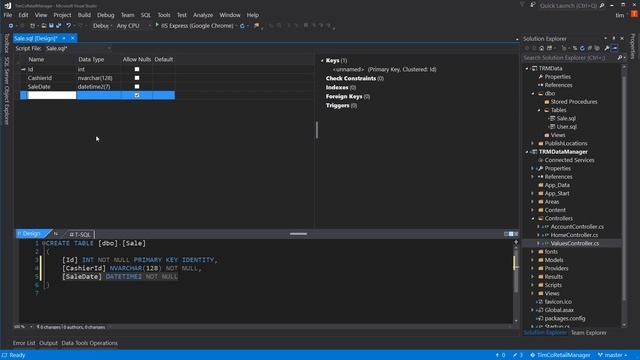Image resolution: width=640 pixels, height=360 pixels.
Task: Uncheck Allow Nulls in the new blank row
Action: [x=137, y=95]
